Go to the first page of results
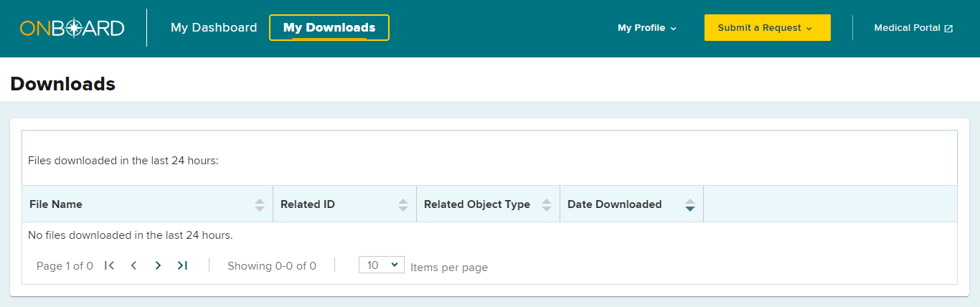The width and height of the screenshot is (980, 307). [x=109, y=265]
